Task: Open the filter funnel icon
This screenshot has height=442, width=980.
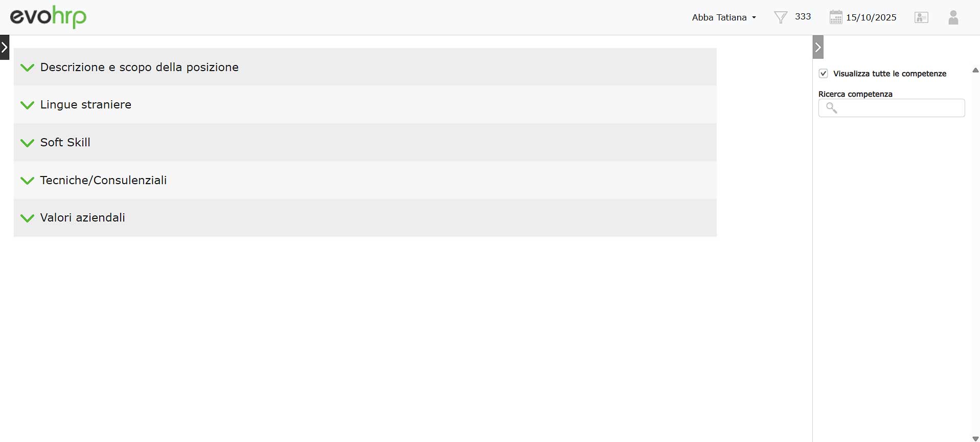Action: (780, 17)
